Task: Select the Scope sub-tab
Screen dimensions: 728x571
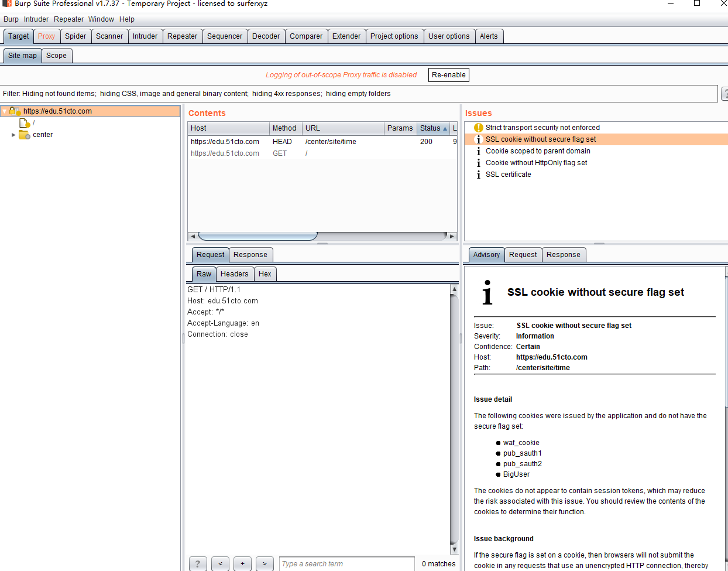Action: (x=57, y=56)
